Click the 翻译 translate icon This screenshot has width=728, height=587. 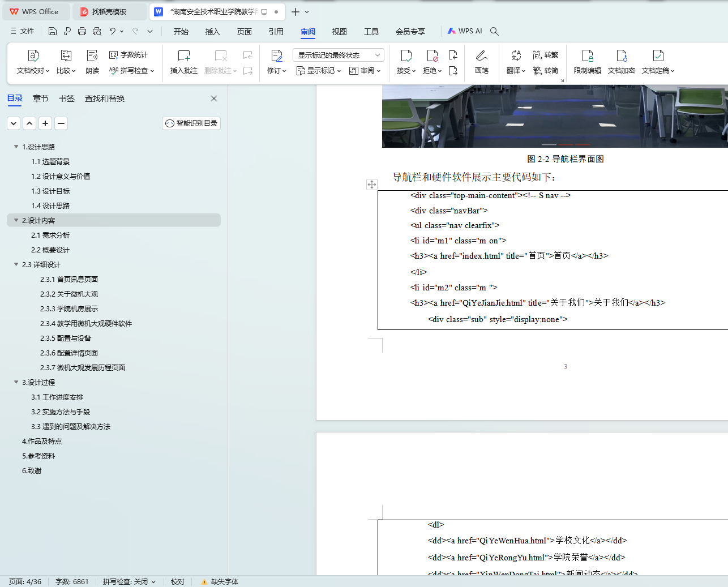(516, 55)
